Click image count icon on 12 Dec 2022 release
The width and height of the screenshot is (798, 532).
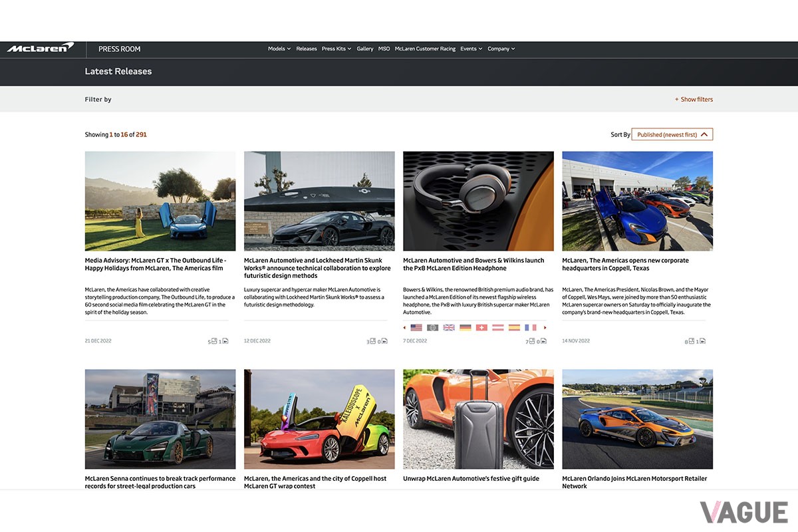pyautogui.click(x=373, y=341)
